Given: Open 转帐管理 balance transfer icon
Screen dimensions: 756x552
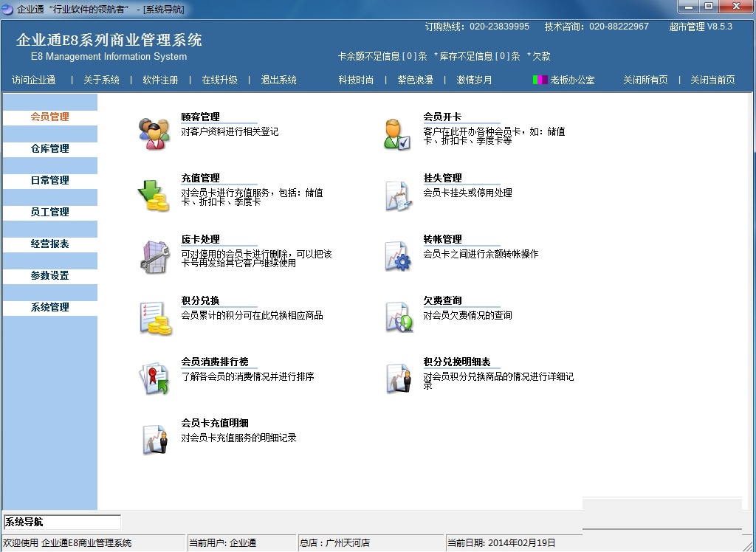Looking at the screenshot, I should coord(397,256).
